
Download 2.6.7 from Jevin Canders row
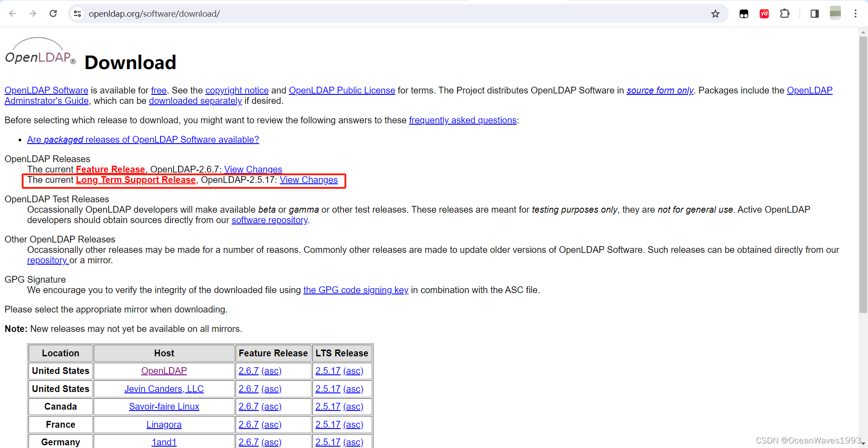click(249, 389)
